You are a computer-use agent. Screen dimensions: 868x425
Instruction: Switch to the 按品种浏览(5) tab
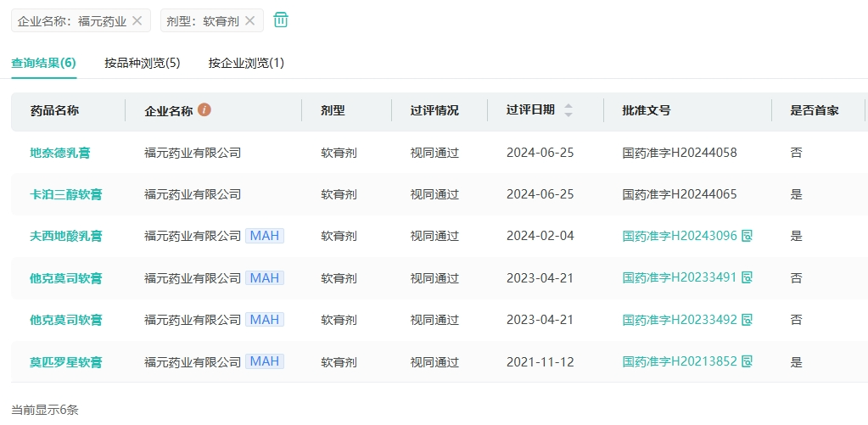(x=143, y=63)
